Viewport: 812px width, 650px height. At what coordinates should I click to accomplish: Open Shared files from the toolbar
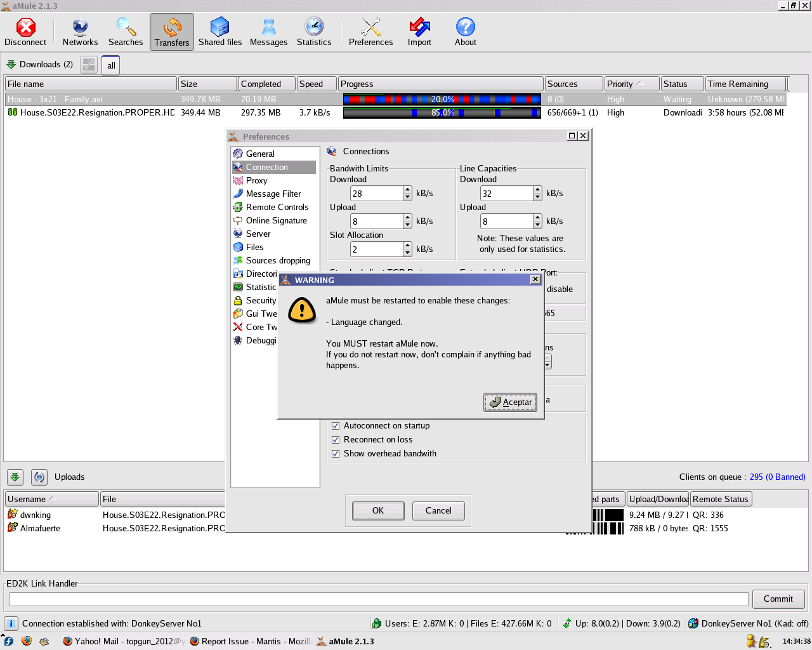(x=219, y=32)
